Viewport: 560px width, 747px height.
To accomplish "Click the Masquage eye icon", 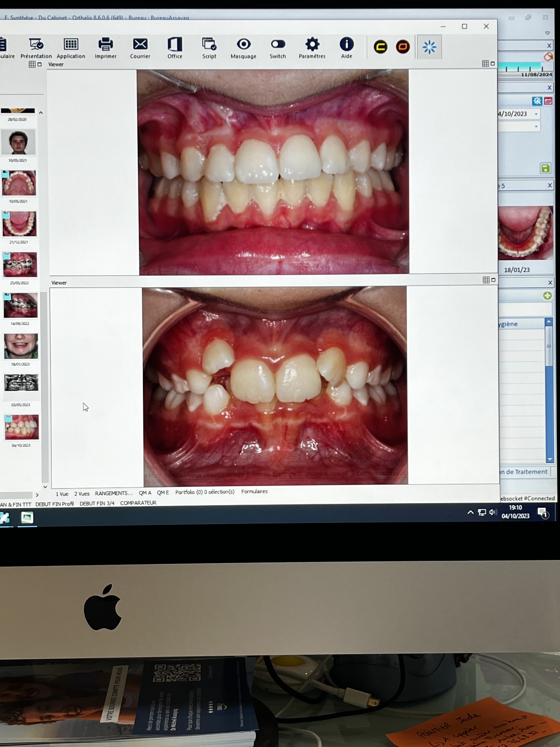I will click(x=243, y=45).
